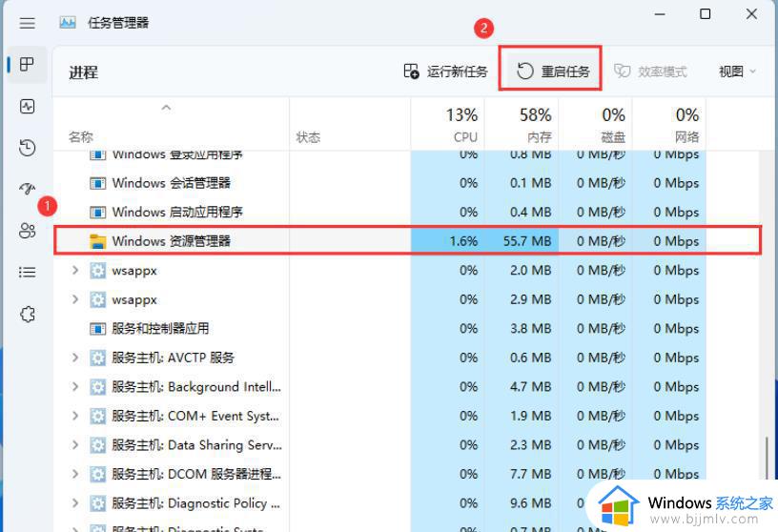Click 1.6% CPU value of Windows 资源管理器
Viewport: 778px width, 532px height.
pyautogui.click(x=463, y=241)
